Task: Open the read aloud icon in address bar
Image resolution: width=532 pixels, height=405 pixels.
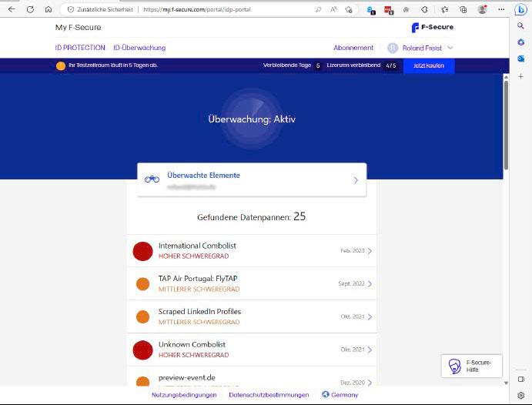Action: coord(333,9)
